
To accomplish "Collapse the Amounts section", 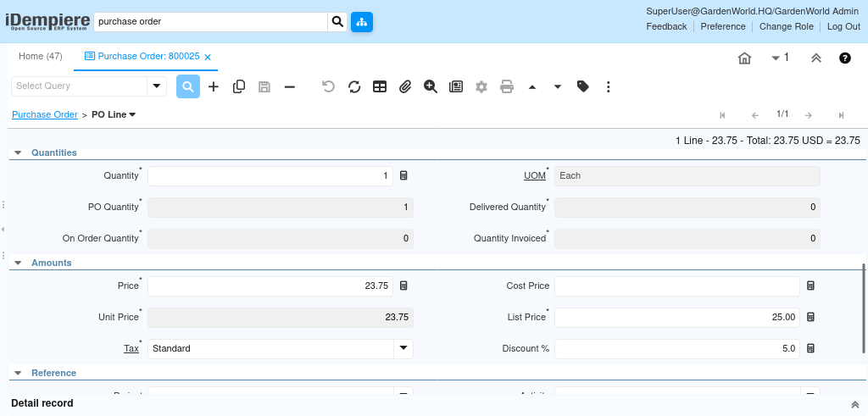I will [19, 263].
